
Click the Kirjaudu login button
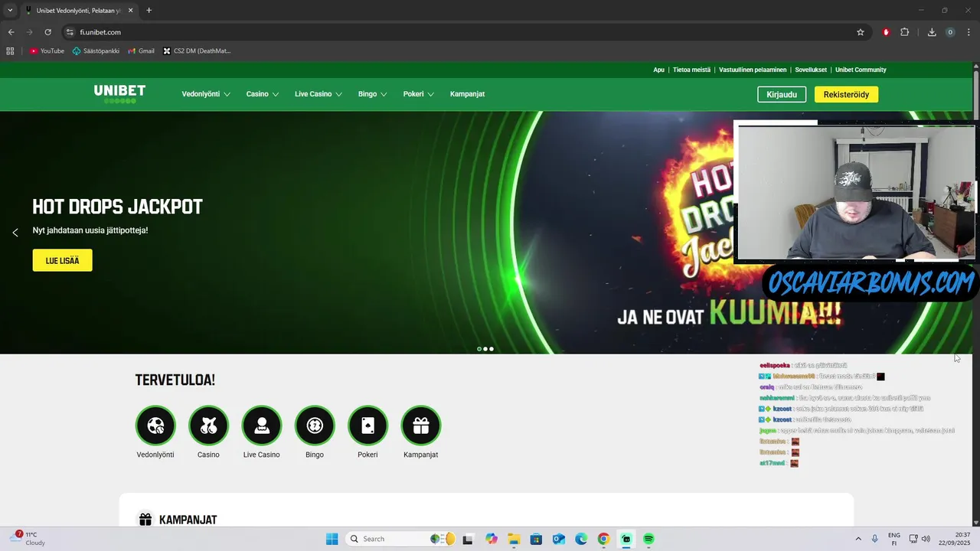[x=782, y=94]
